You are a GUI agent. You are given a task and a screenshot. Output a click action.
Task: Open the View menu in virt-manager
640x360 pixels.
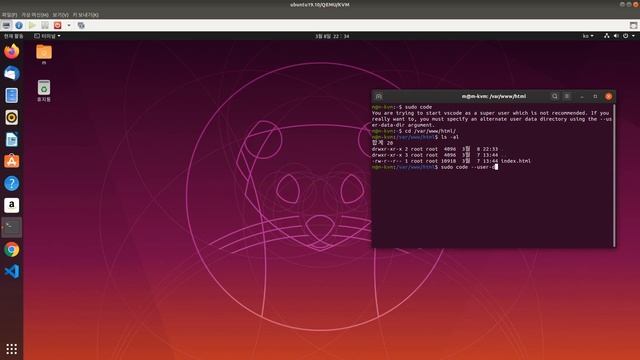pos(60,15)
